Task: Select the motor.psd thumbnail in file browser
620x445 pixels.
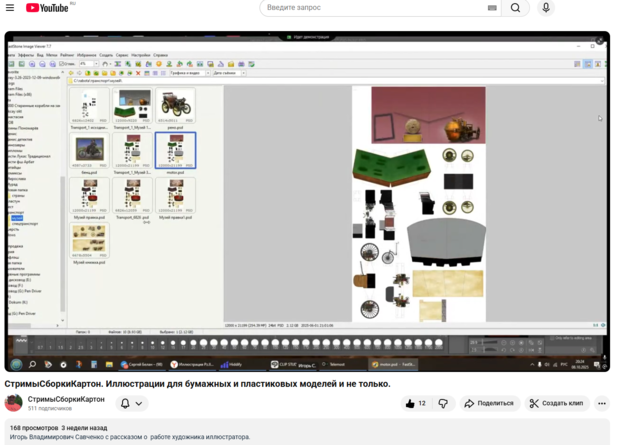Action: pos(175,152)
